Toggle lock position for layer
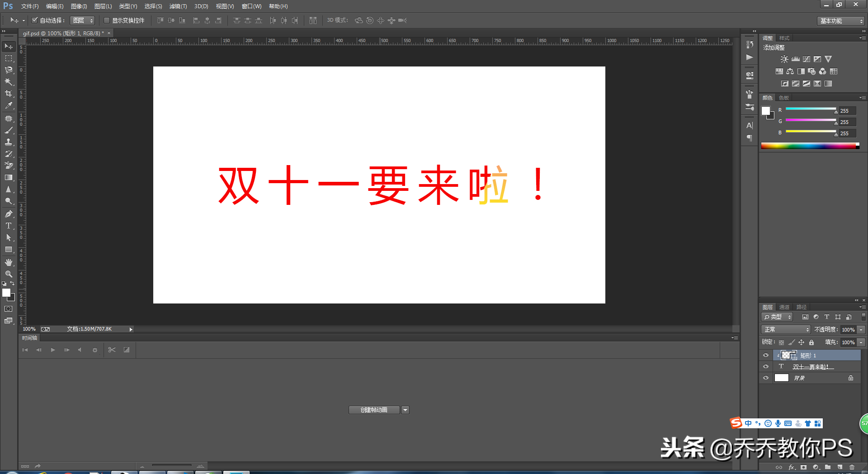 pos(802,342)
